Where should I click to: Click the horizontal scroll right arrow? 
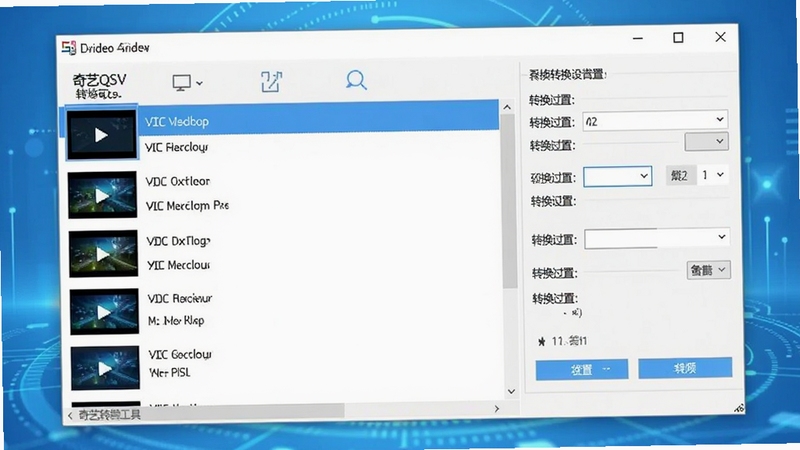(x=497, y=409)
